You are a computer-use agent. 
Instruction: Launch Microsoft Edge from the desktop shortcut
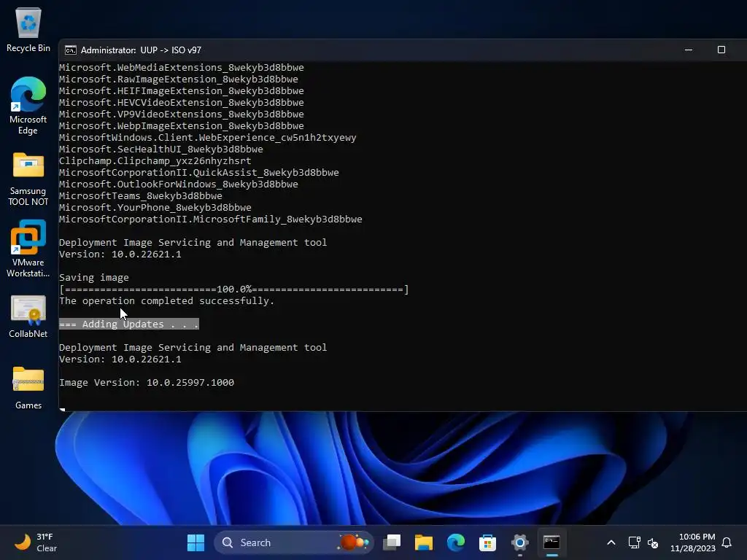[x=28, y=105]
